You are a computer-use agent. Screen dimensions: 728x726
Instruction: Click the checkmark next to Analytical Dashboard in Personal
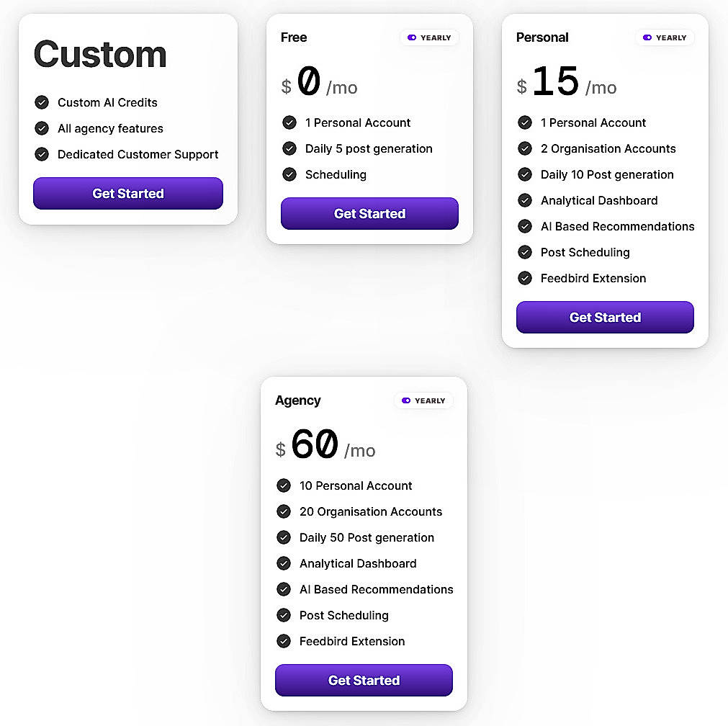point(525,200)
